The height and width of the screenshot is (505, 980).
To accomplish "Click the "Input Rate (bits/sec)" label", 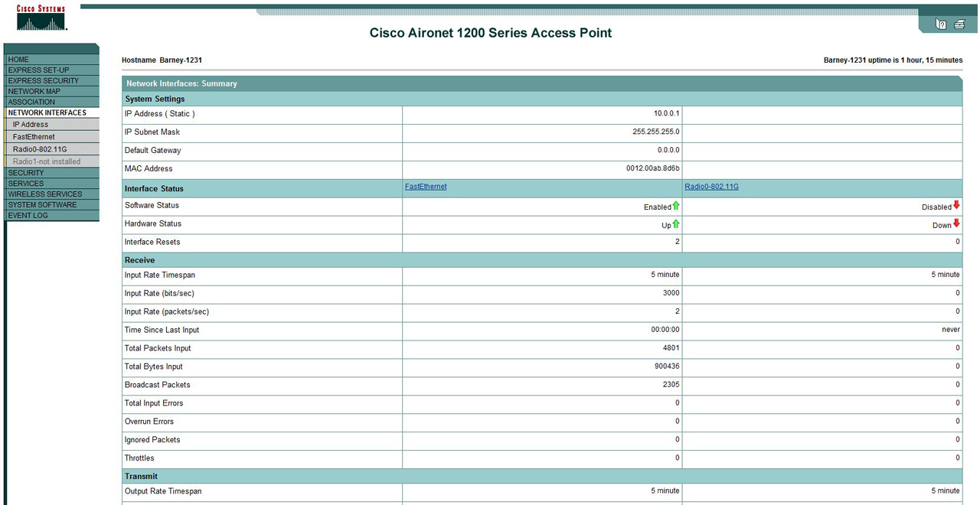I will click(x=161, y=294).
